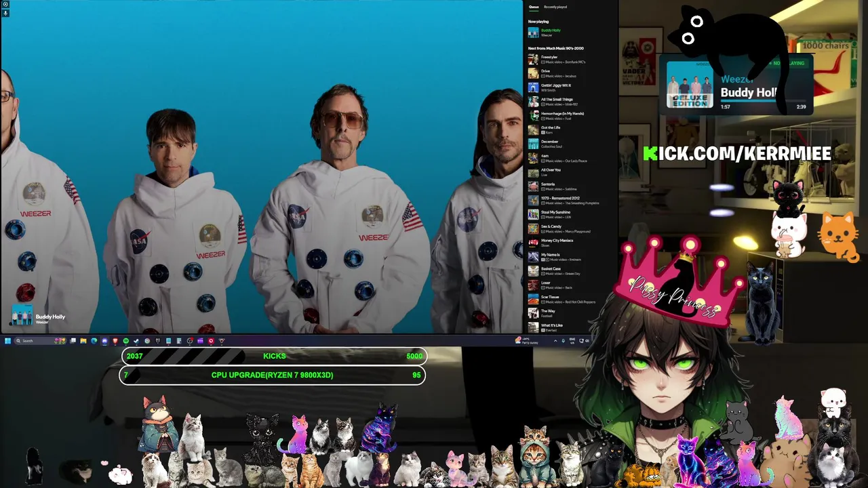The height and width of the screenshot is (488, 868).
Task: Click the What It's Like thumbnail
Action: tap(533, 328)
